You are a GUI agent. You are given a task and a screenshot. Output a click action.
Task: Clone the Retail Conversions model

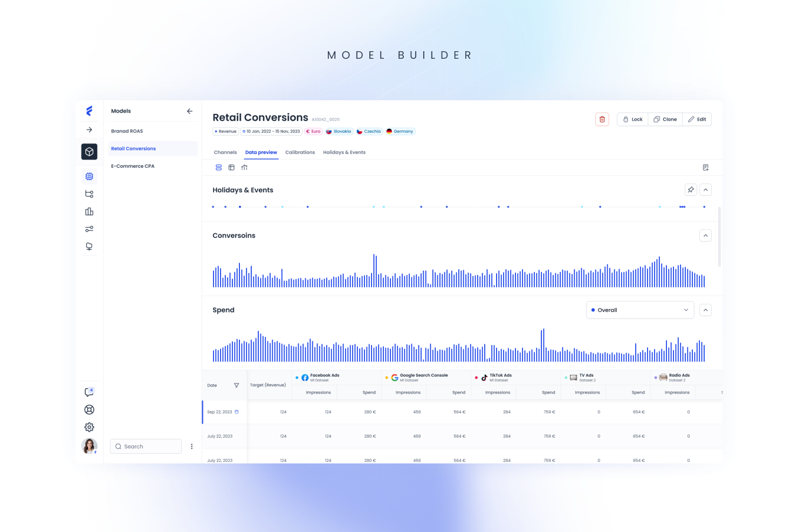[665, 119]
